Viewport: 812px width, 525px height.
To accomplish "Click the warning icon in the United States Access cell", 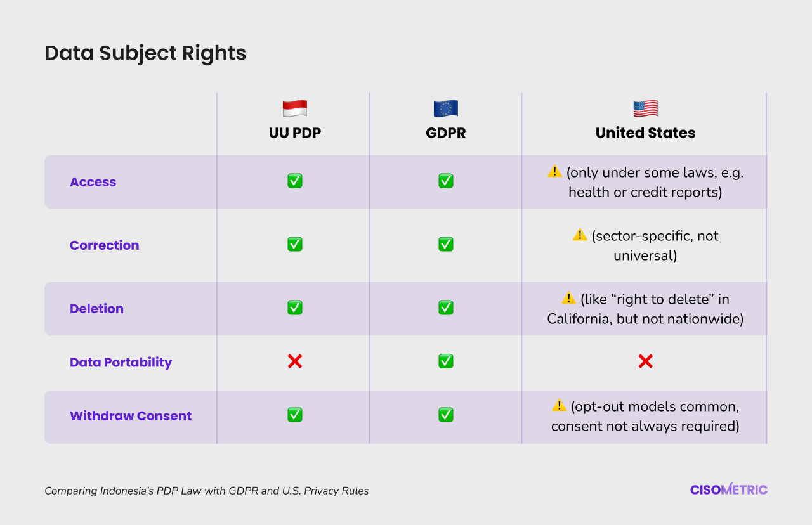I will (x=554, y=171).
